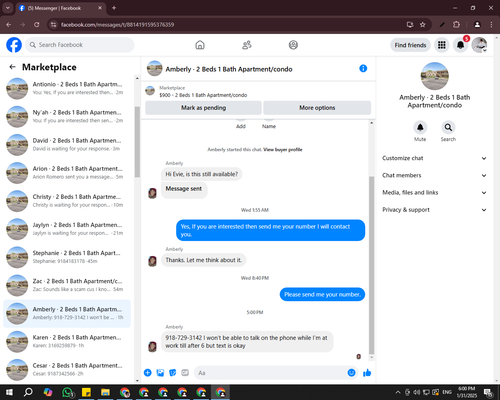The width and height of the screenshot is (500, 400).
Task: Open the Windows Start menu
Action: tap(9, 392)
